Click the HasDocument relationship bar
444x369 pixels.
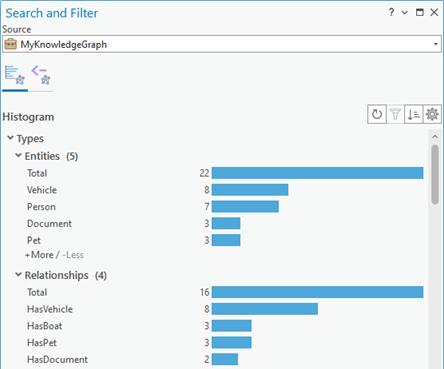pos(225,359)
